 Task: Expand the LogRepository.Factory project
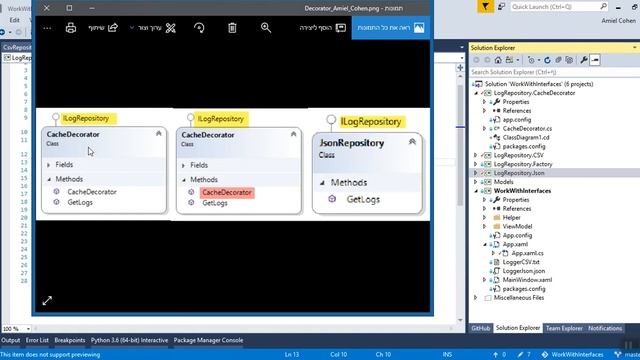476,164
